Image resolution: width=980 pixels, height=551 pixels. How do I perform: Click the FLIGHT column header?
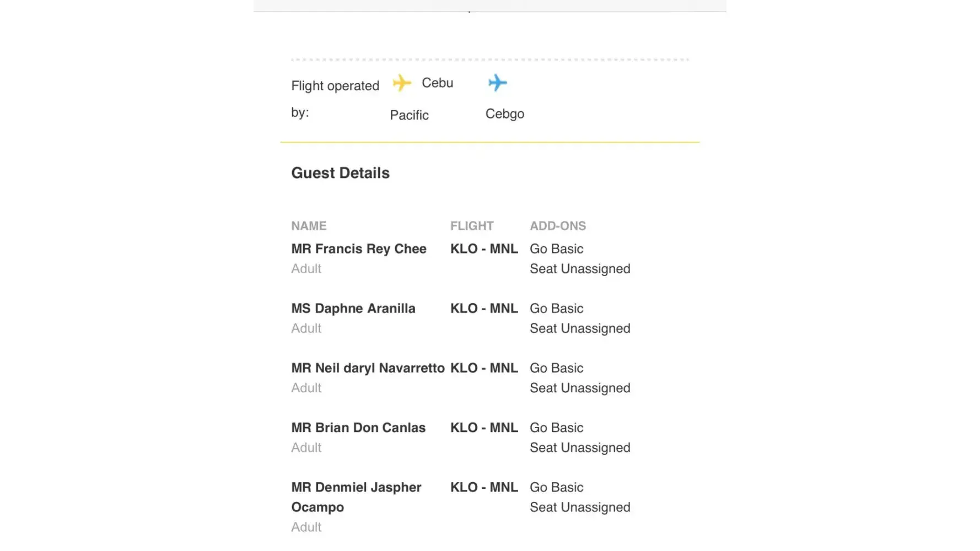(471, 226)
